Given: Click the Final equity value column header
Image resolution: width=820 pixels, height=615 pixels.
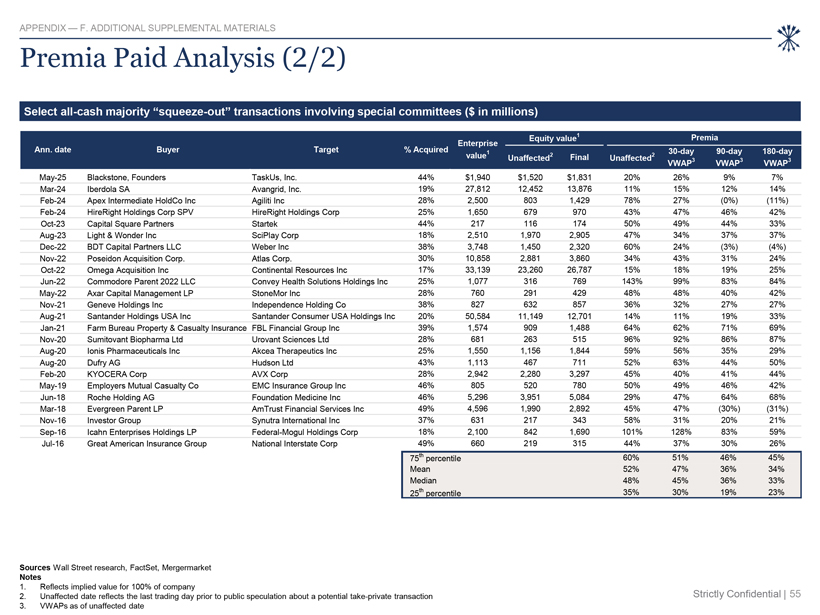Looking at the screenshot, I should point(579,157).
